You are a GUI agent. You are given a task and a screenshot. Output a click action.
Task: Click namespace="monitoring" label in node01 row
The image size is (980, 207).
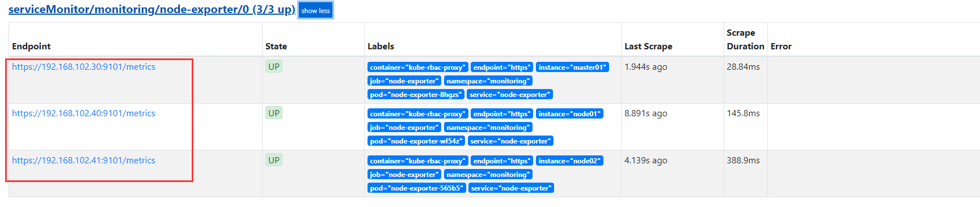pos(488,128)
